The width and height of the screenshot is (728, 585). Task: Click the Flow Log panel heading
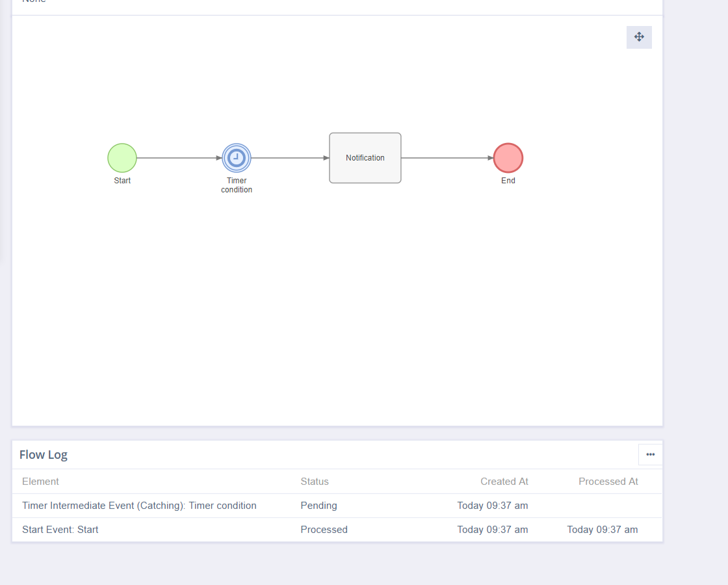[44, 454]
